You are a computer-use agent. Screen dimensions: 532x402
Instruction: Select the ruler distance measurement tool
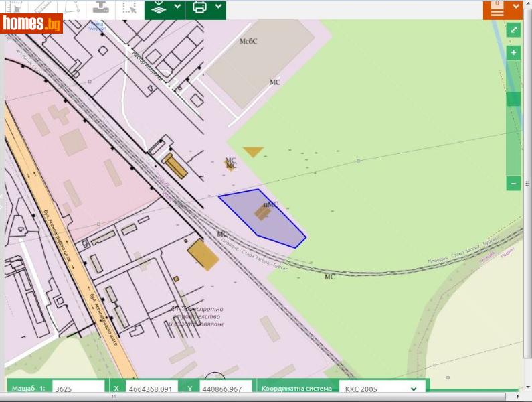coord(46,8)
